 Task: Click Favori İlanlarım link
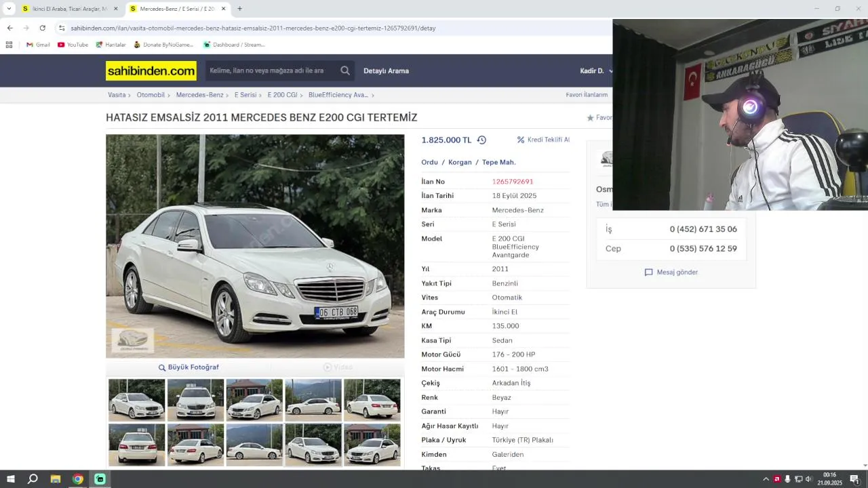click(587, 95)
